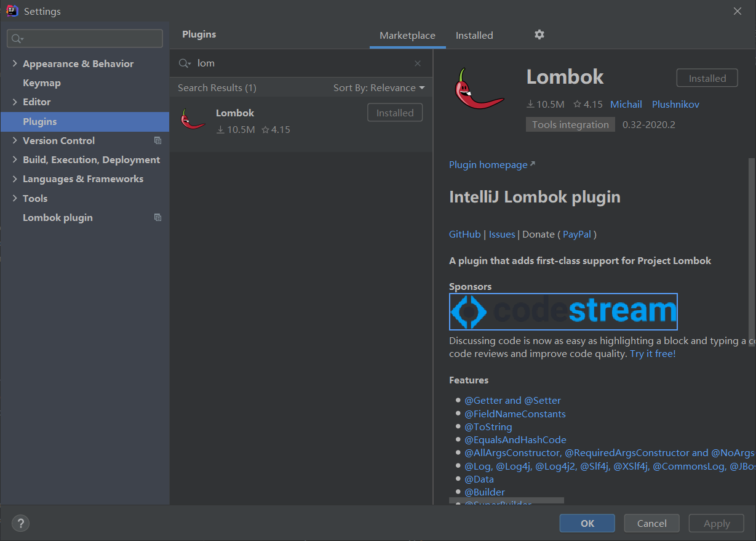The height and width of the screenshot is (541, 756).
Task: Select Plugins in settings tree
Action: click(x=85, y=121)
